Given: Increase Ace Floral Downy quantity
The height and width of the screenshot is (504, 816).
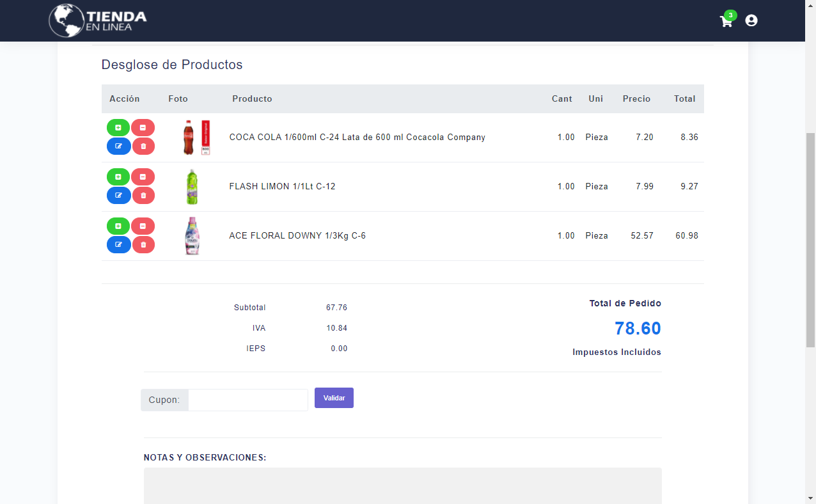Looking at the screenshot, I should (x=118, y=226).
